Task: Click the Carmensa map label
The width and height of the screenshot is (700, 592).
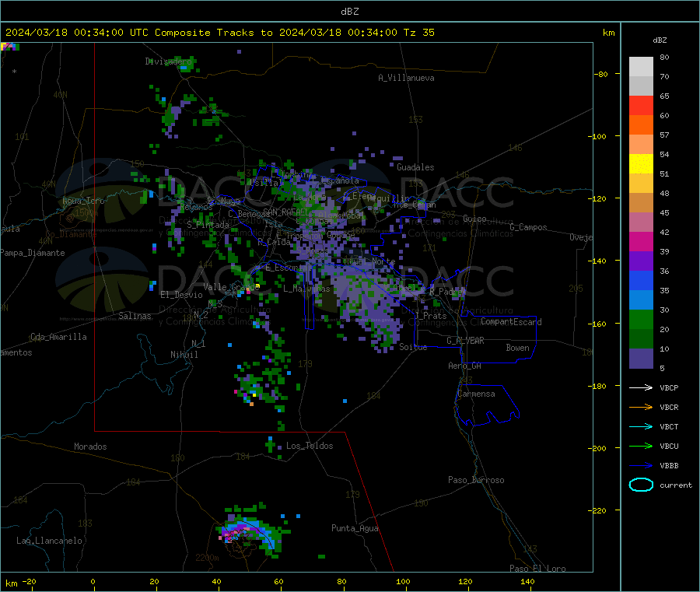Action: (x=476, y=394)
